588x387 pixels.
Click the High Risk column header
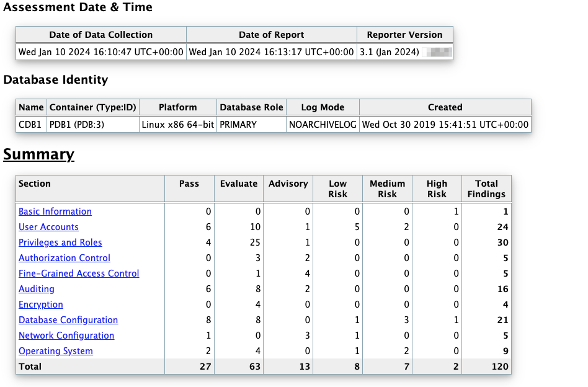437,189
